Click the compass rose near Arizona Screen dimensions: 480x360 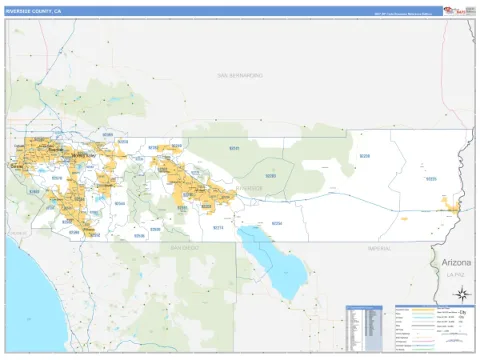tap(462, 295)
